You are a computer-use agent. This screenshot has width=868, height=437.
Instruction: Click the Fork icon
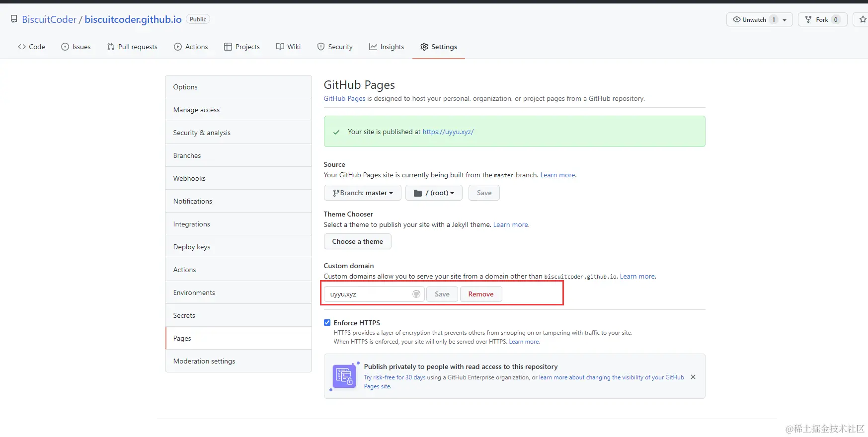click(808, 19)
